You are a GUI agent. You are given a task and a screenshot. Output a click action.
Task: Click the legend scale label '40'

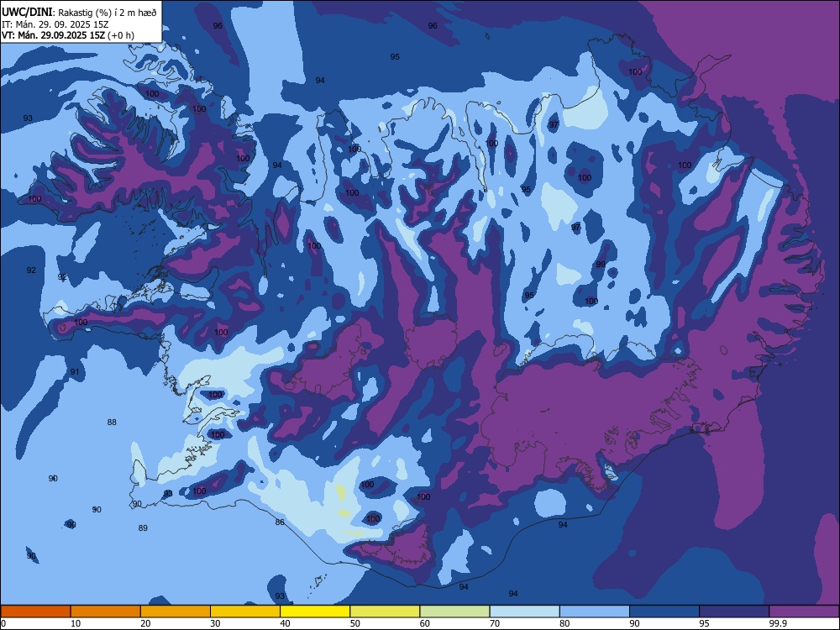pyautogui.click(x=285, y=623)
